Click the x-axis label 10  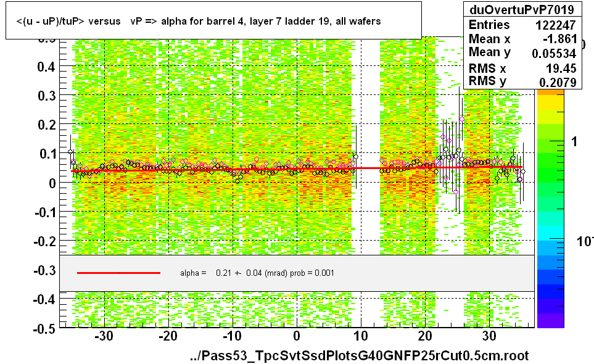[x=361, y=336]
